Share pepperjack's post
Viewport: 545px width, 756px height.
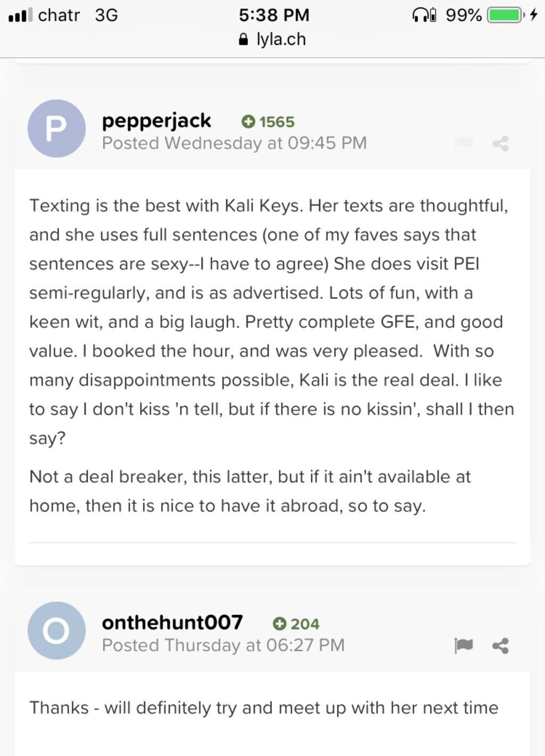tap(500, 143)
